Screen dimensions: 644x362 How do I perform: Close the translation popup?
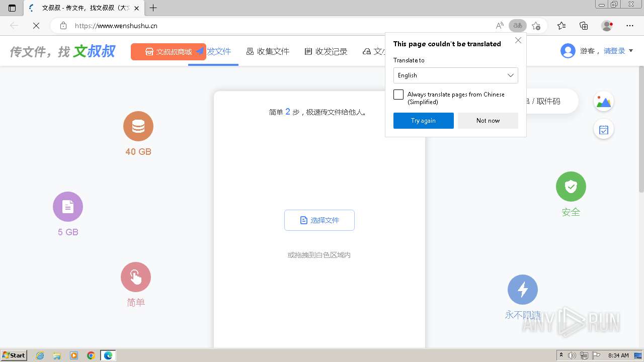click(518, 41)
